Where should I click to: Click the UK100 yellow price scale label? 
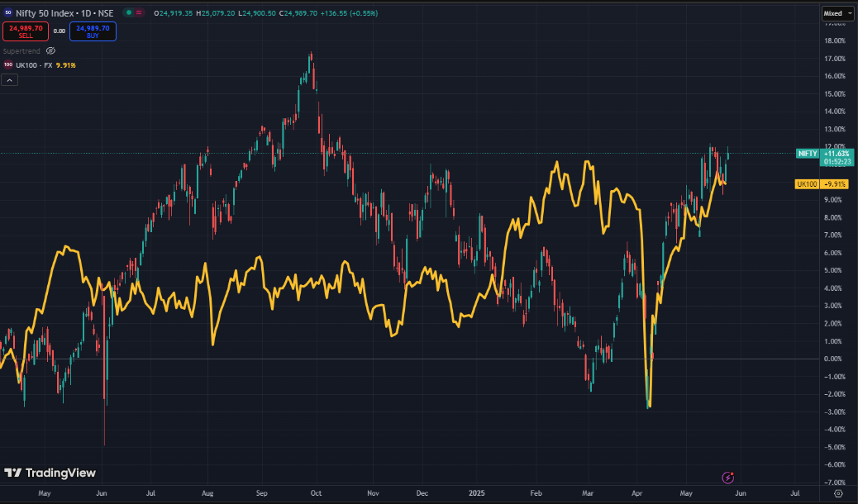[x=807, y=184]
